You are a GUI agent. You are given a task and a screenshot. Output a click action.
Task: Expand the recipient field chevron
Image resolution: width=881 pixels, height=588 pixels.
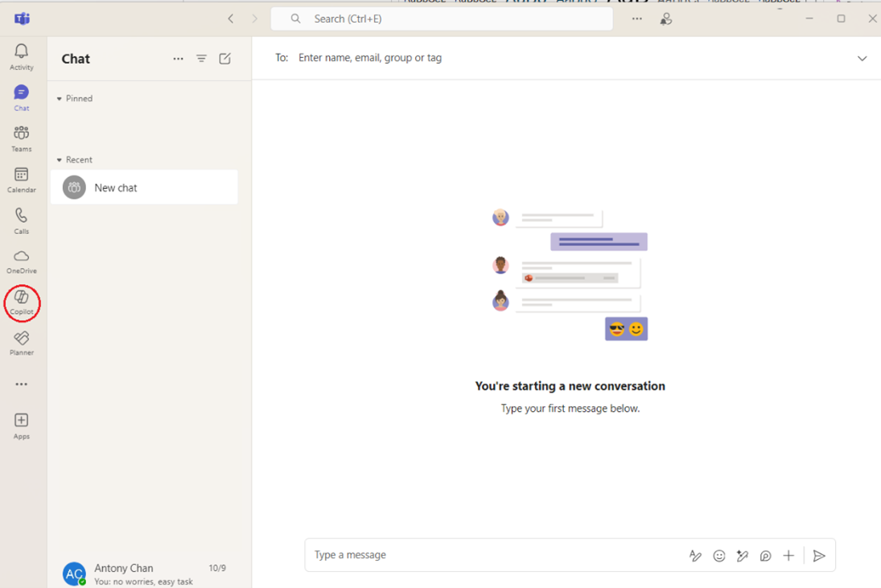(x=862, y=59)
